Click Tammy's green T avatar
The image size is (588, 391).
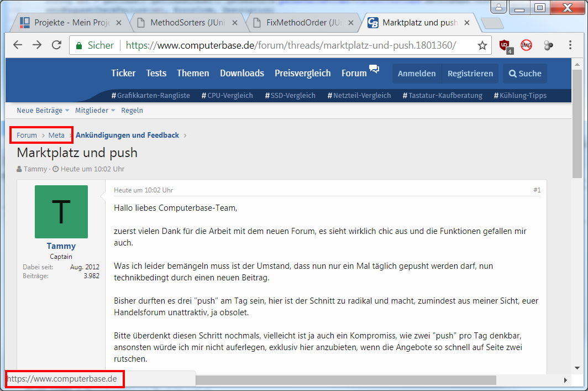click(61, 212)
